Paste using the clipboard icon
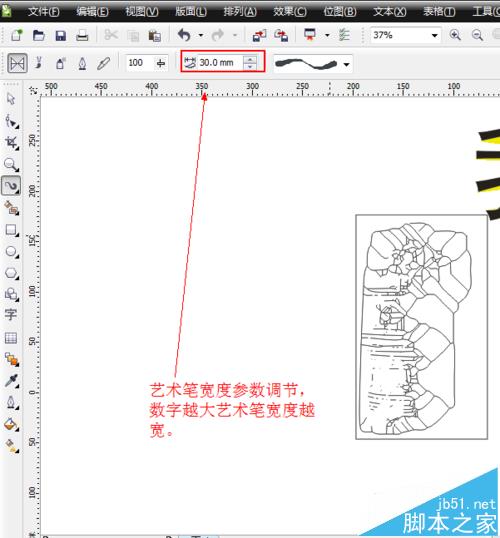The image size is (500, 538). pos(154,36)
